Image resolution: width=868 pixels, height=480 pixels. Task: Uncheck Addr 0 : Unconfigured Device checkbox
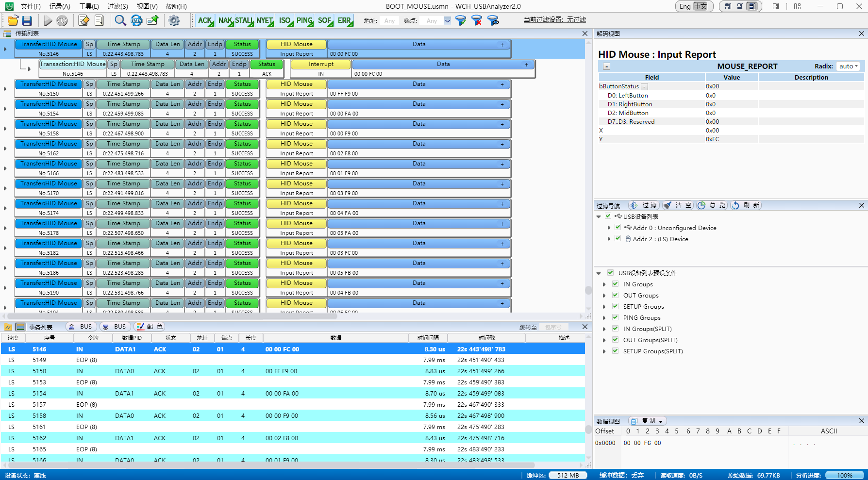coord(618,227)
